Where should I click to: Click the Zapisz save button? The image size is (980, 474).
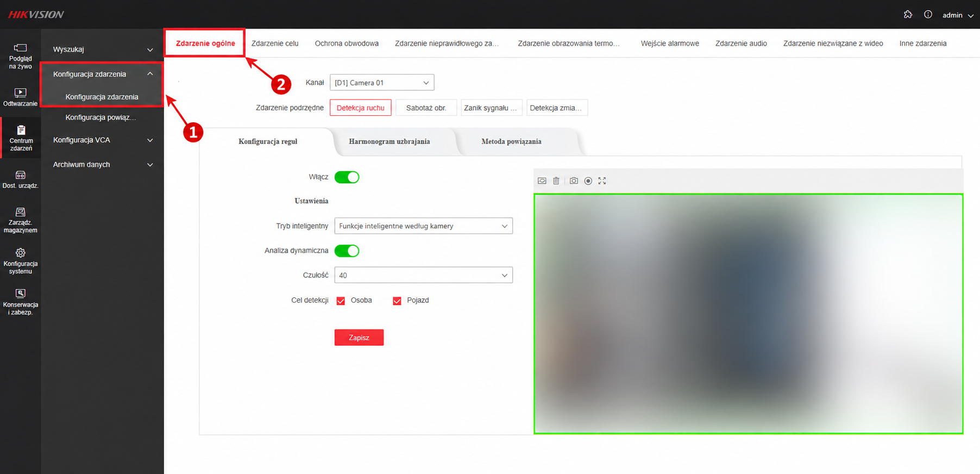coord(359,338)
